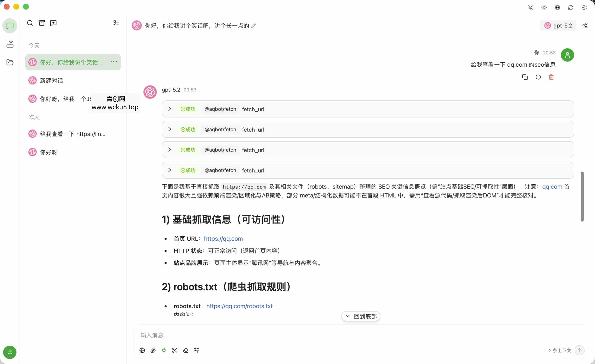595x364 pixels.
Task: Open the https://qq.com/robots.txt link
Action: [239, 306]
